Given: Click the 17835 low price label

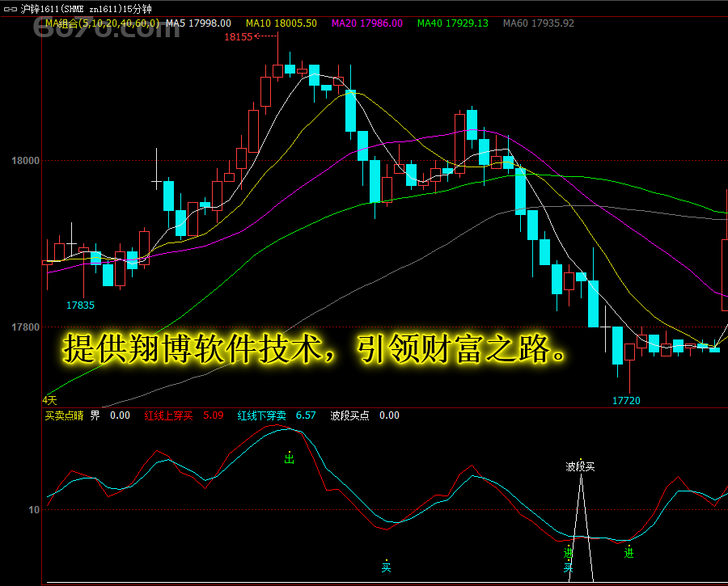Looking at the screenshot, I should (x=80, y=305).
